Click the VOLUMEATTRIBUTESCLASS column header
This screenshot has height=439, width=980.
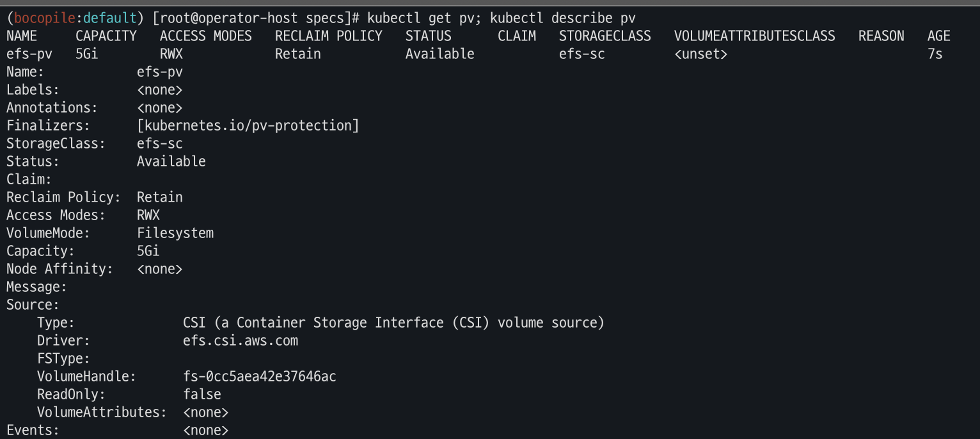pyautogui.click(x=754, y=36)
